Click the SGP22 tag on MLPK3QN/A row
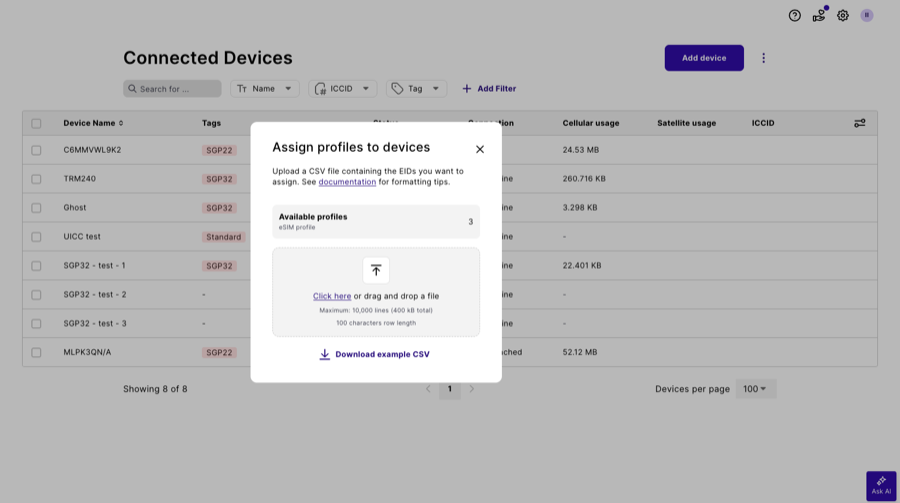Screen dimensions: 900x503 [219, 353]
